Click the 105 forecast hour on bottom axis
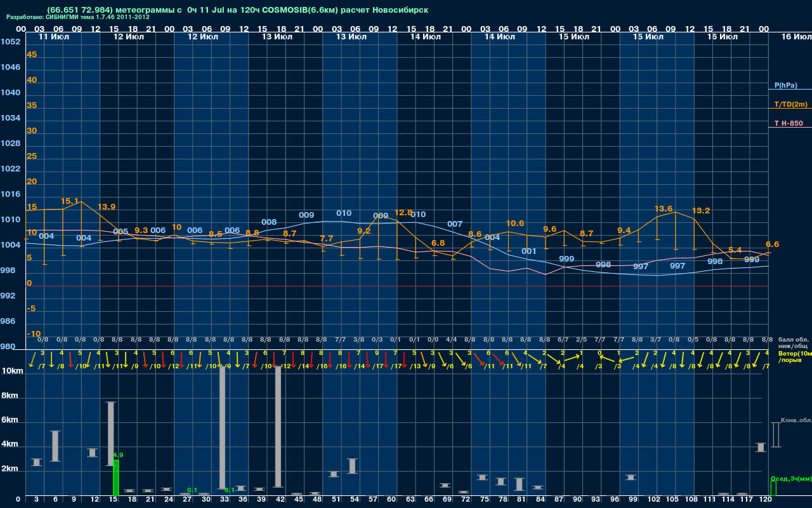Screen dimensions: 812x508 [x=672, y=500]
